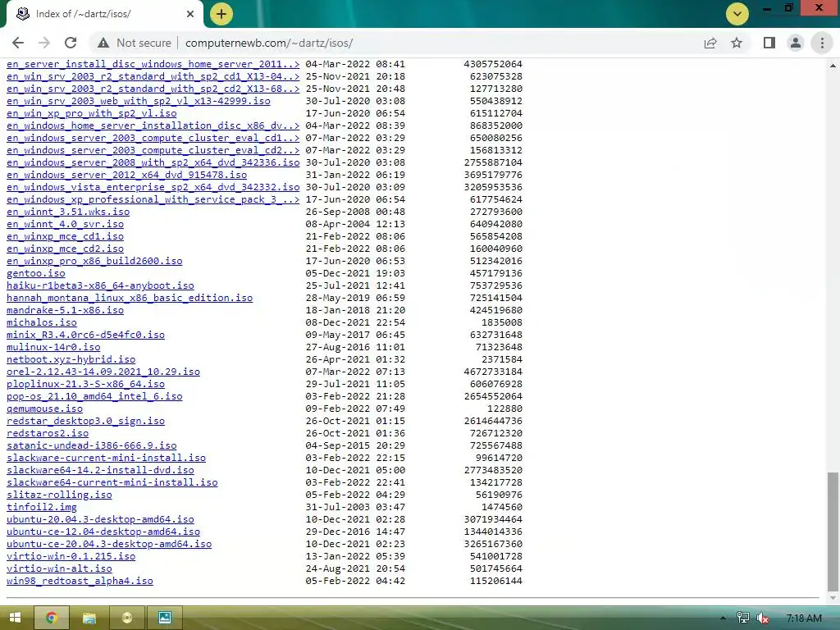Image resolution: width=840 pixels, height=630 pixels.
Task: Click the win98_redtoast_alpha4.iso link
Action: tap(80, 582)
